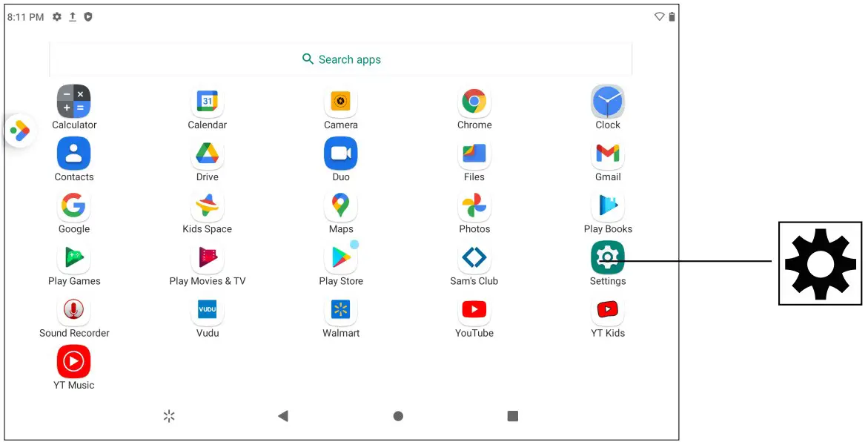The image size is (868, 442).
Task: Launch Google Drive
Action: coord(207,154)
